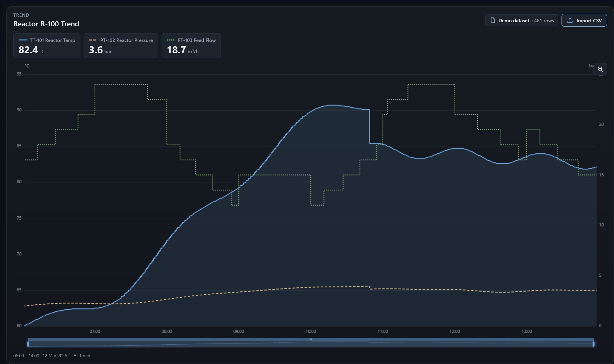Click the 75 label on temperature axis
614x364 pixels.
pyautogui.click(x=19, y=218)
